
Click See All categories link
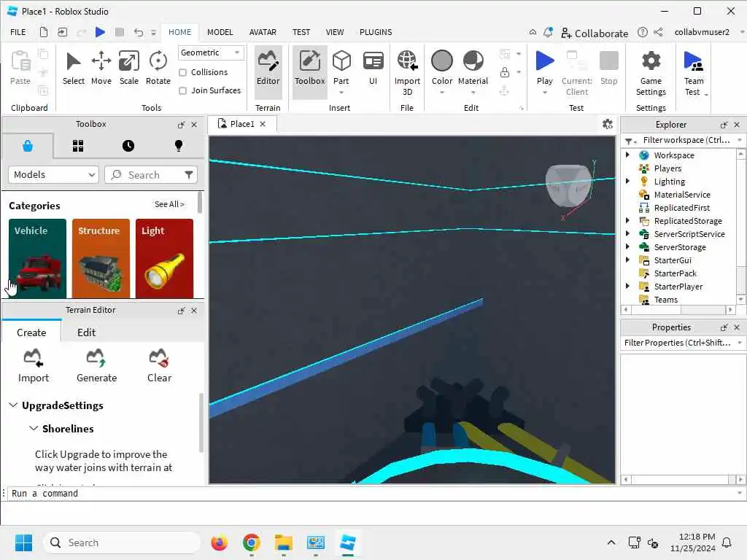point(169,204)
